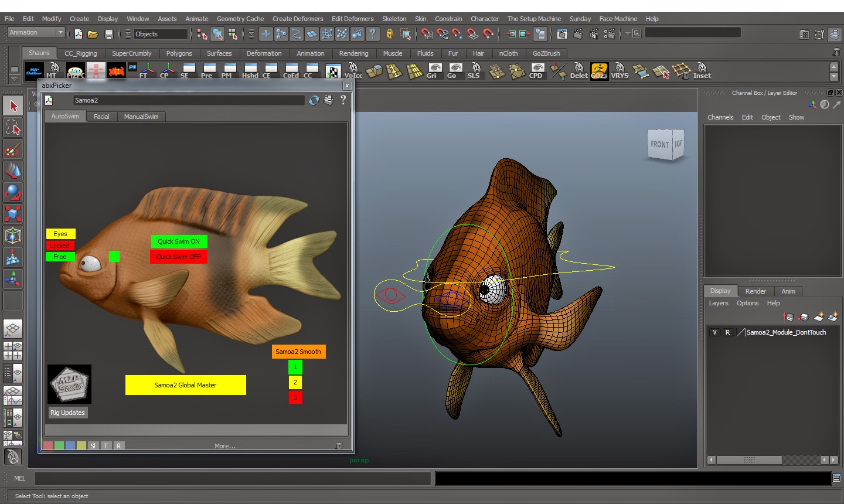Switch to the four-view layout

tap(13, 351)
